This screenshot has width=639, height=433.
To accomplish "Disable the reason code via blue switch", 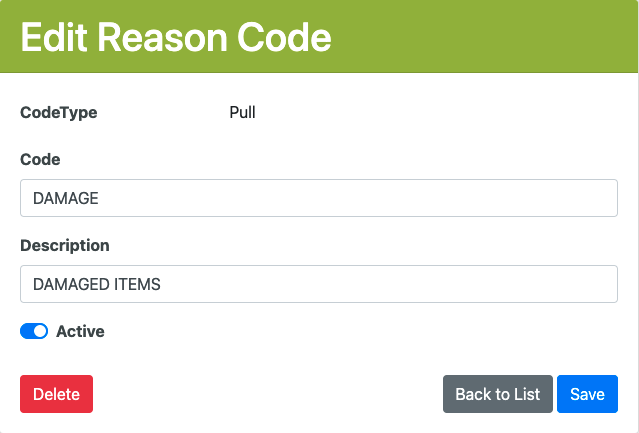I will tap(34, 331).
